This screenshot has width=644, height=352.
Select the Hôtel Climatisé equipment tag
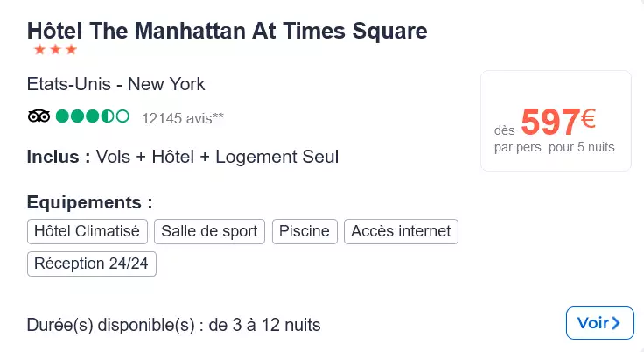tap(87, 231)
